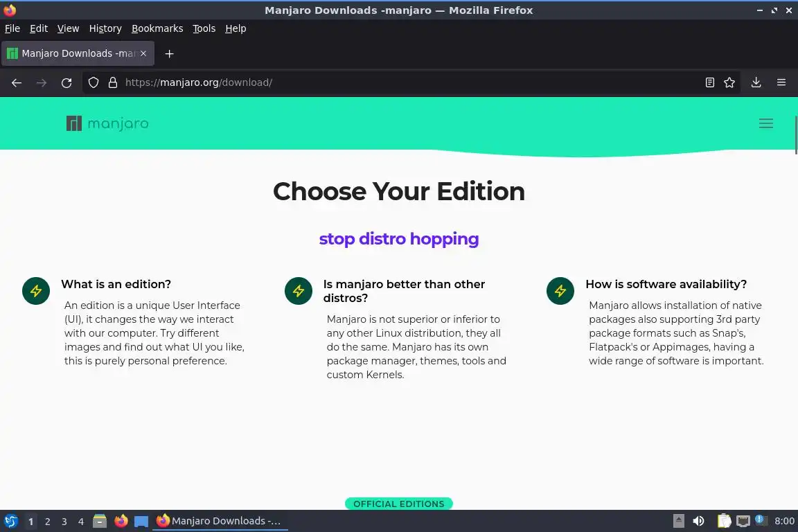Launch the file manager from taskbar
The image size is (798, 532).
[100, 521]
